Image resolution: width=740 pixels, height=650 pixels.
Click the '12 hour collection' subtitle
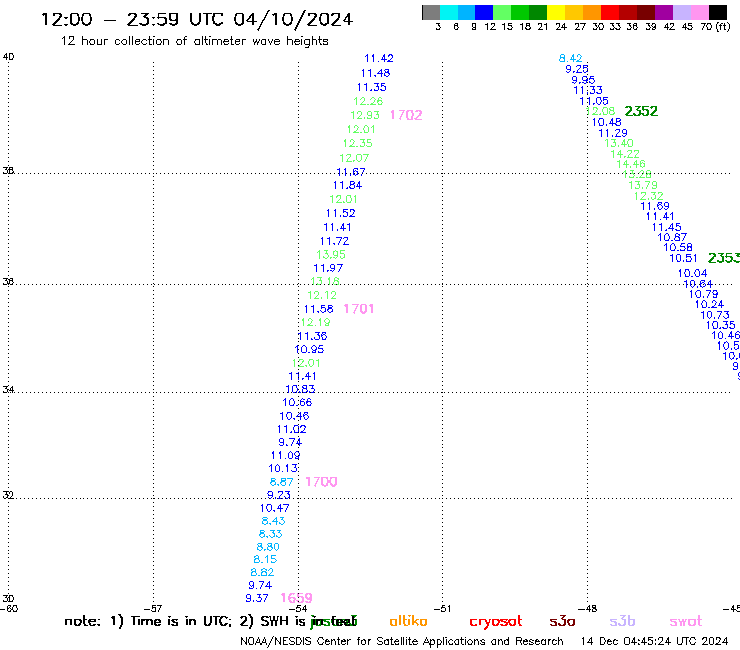tap(194, 41)
